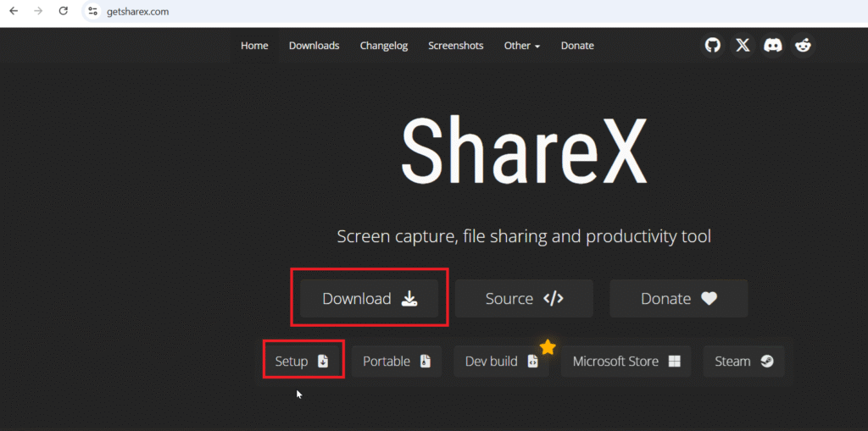This screenshot has width=868, height=431.
Task: View the Screenshots nav page
Action: (455, 46)
